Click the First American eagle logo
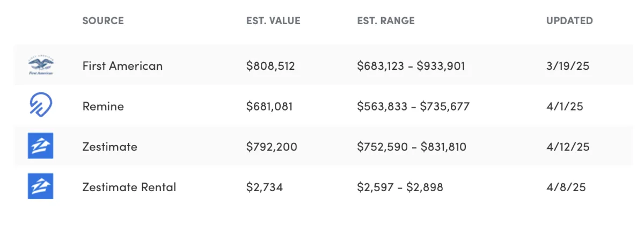Screen dimensions: 644x225 [41, 66]
